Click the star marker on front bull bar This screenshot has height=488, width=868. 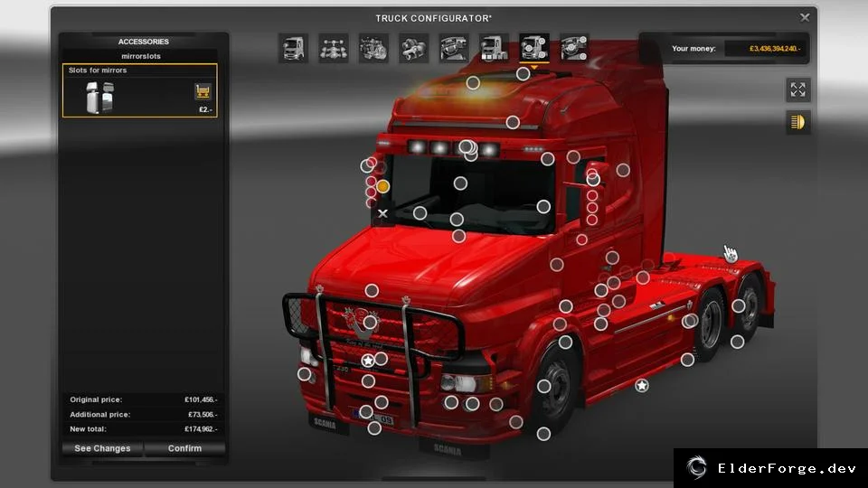368,361
